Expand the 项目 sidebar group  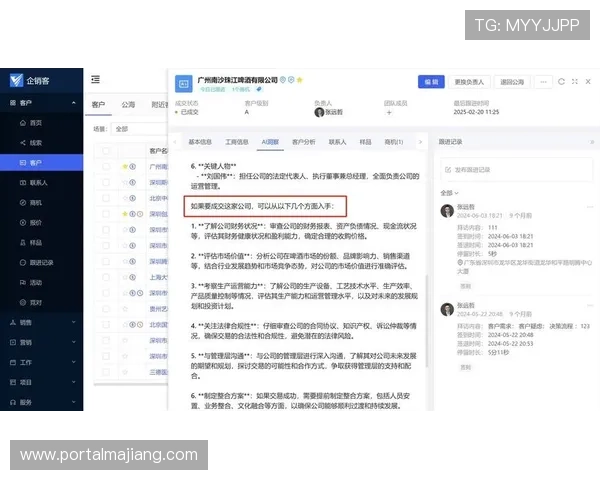[73, 382]
